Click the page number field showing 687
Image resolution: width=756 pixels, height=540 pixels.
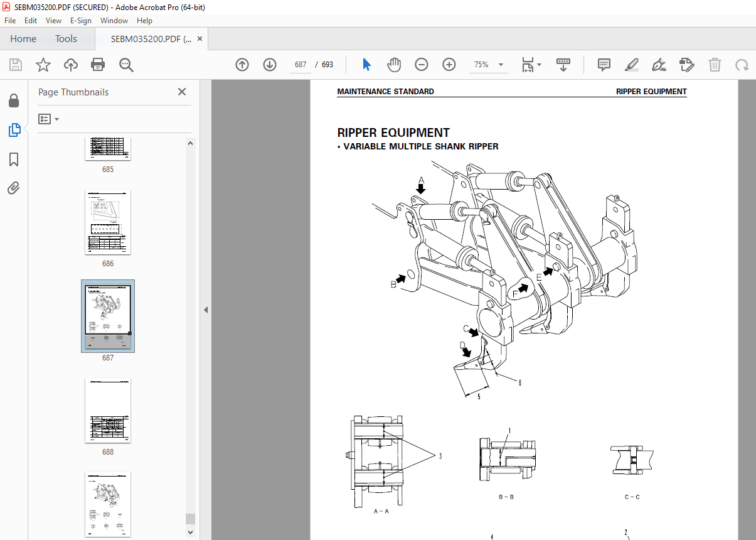pos(301,65)
